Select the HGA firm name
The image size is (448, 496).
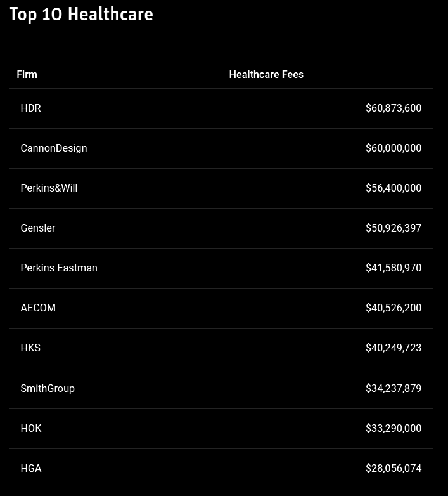tap(31, 468)
